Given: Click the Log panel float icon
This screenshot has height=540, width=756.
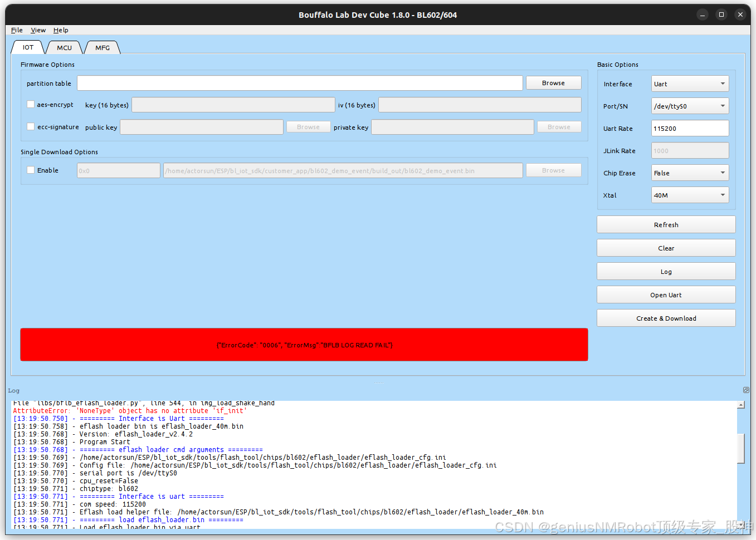Looking at the screenshot, I should [x=746, y=390].
